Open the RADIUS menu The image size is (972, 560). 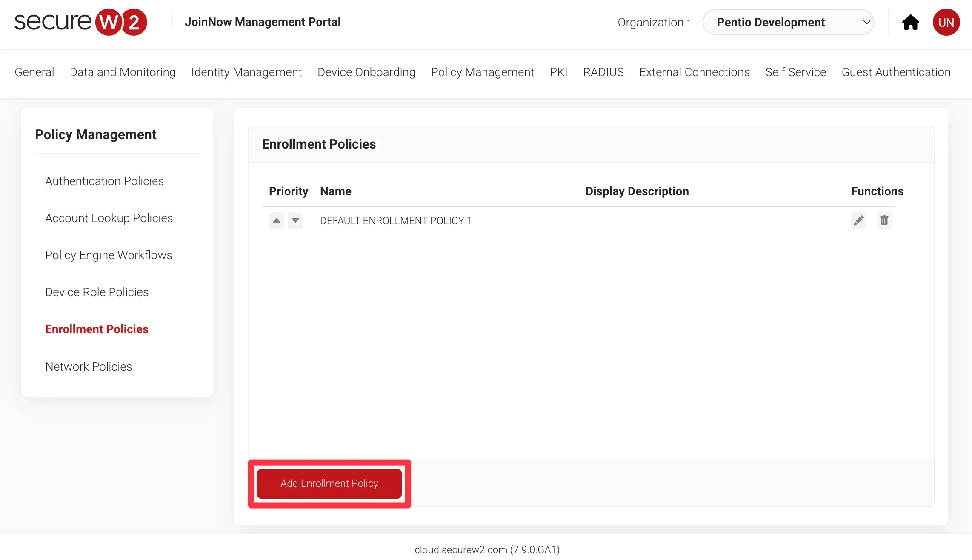pos(603,72)
